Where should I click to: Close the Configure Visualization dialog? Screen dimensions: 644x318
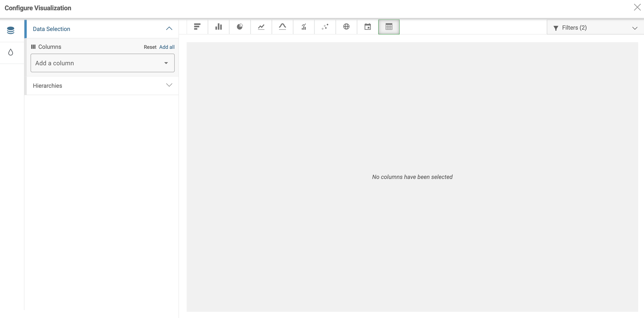click(x=637, y=8)
